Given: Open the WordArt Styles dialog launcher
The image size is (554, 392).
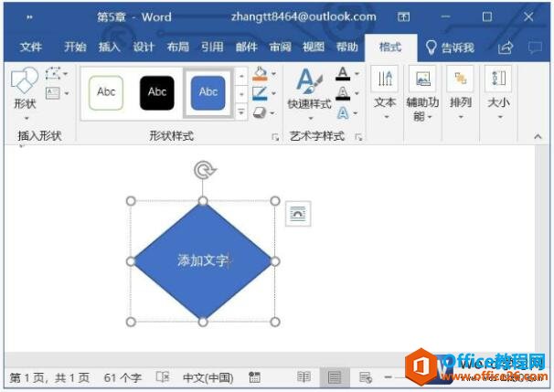Looking at the screenshot, I should point(358,137).
